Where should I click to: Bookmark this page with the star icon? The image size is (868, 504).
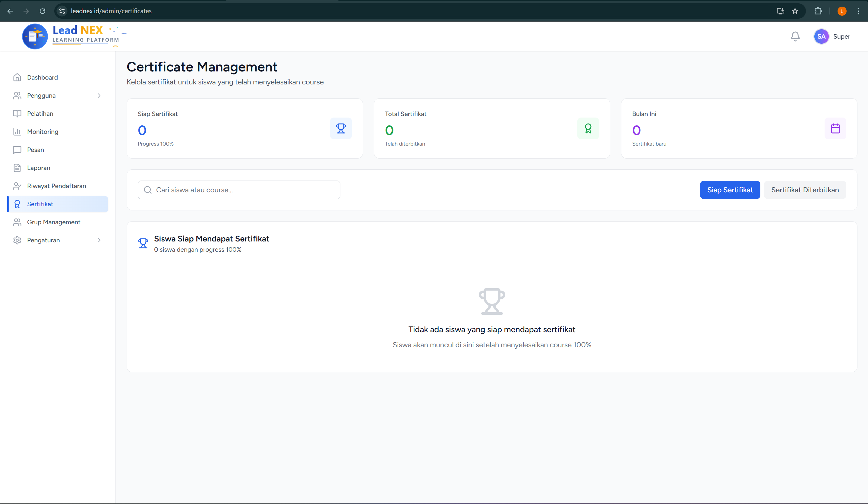point(795,11)
